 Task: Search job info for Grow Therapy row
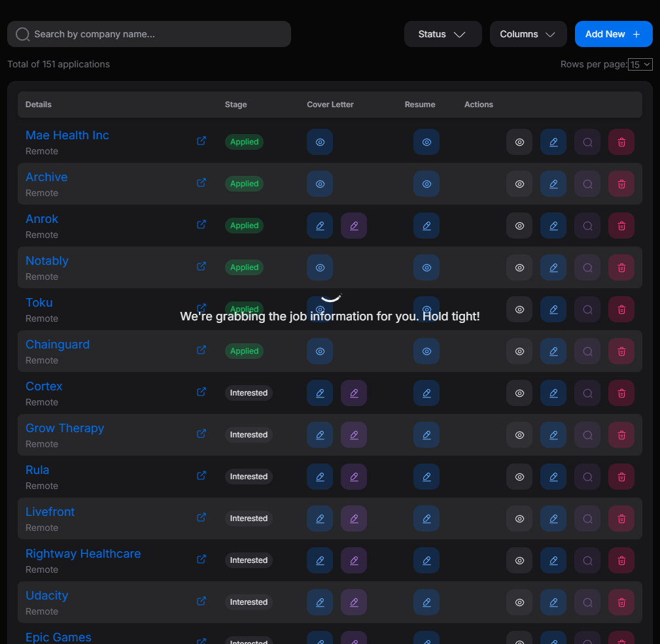[587, 435]
